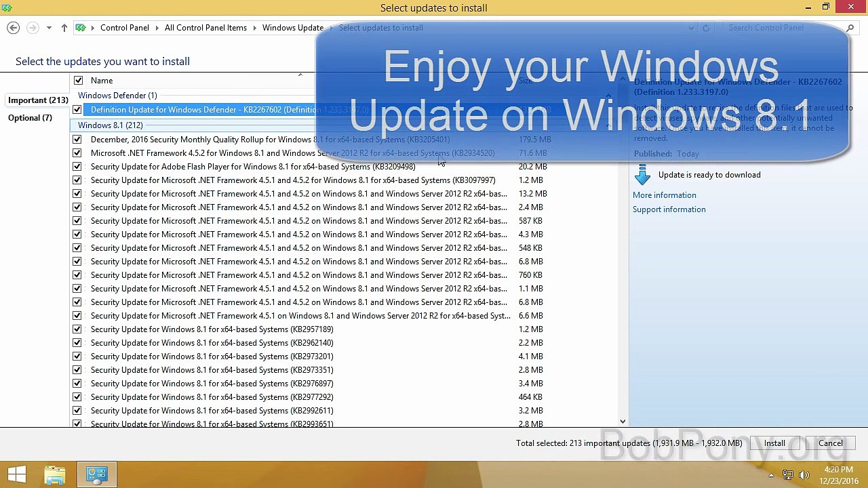The height and width of the screenshot is (488, 868).
Task: Expand breadcrumb chevron before Control Panel
Action: pyautogui.click(x=93, y=28)
